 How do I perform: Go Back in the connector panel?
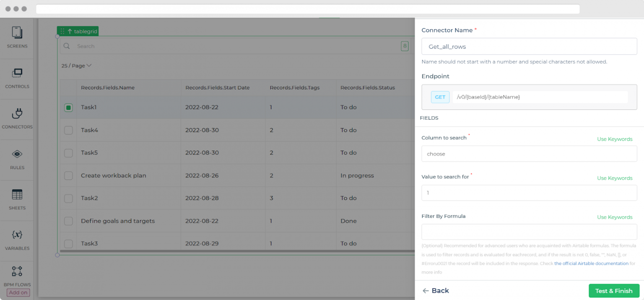click(435, 290)
